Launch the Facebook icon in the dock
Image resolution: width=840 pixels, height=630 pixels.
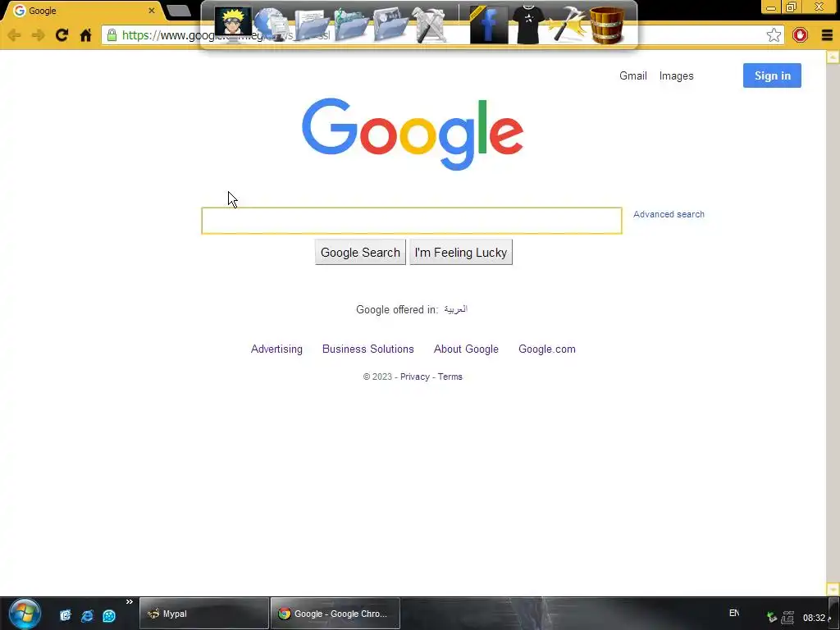pyautogui.click(x=489, y=25)
